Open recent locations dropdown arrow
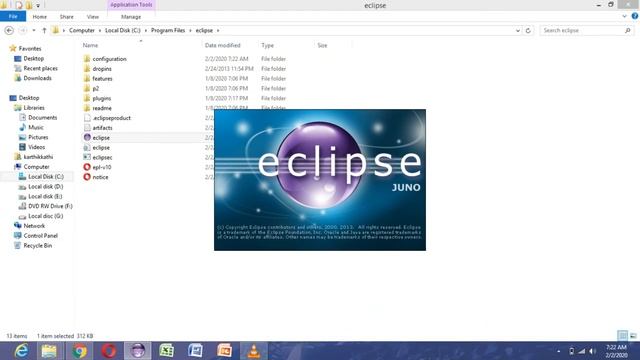 click(34, 30)
